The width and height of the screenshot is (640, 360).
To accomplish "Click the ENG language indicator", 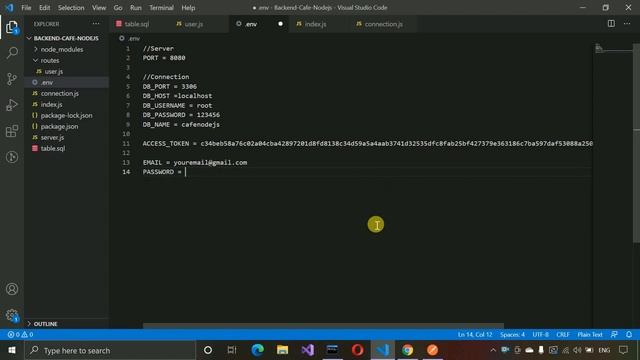I will pyautogui.click(x=604, y=350).
